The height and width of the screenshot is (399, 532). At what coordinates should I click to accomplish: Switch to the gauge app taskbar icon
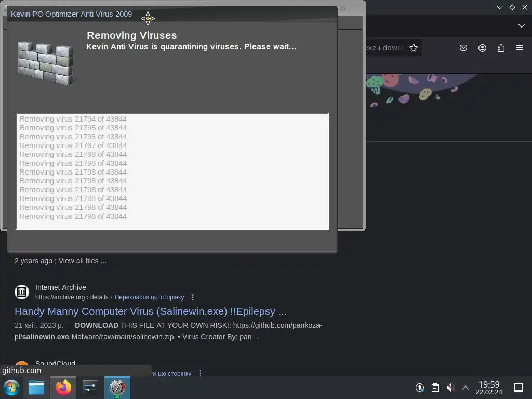pyautogui.click(x=117, y=388)
